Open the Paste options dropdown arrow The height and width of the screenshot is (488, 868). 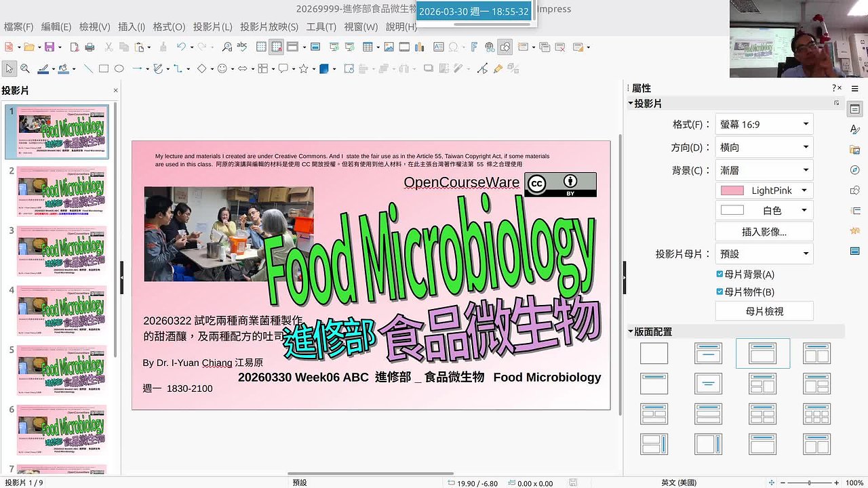(x=149, y=47)
